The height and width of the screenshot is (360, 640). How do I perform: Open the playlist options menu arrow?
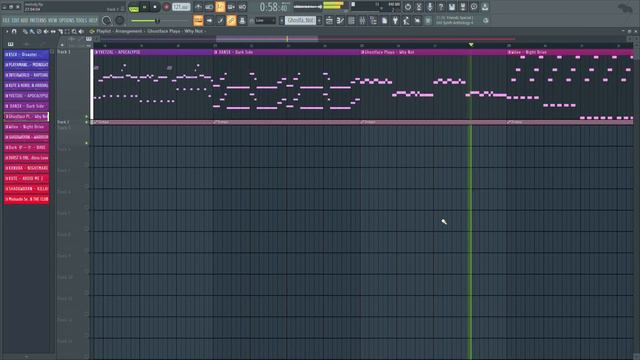click(7, 31)
